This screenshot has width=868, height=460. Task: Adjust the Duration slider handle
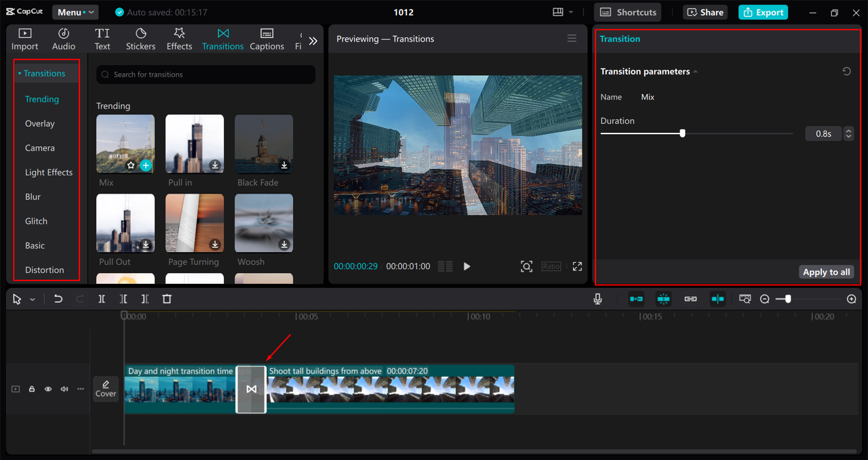pos(682,133)
